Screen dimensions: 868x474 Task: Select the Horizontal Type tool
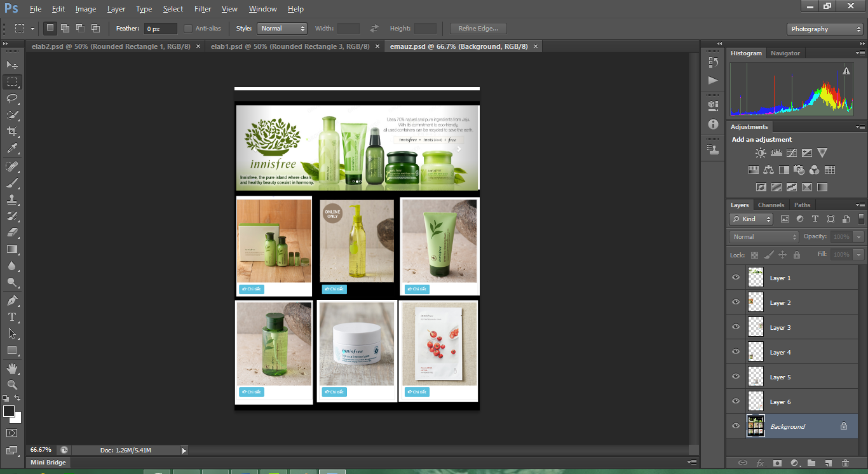click(x=12, y=317)
